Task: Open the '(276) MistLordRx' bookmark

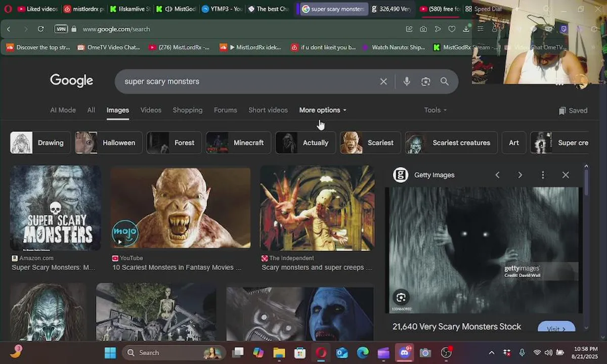Action: [179, 47]
